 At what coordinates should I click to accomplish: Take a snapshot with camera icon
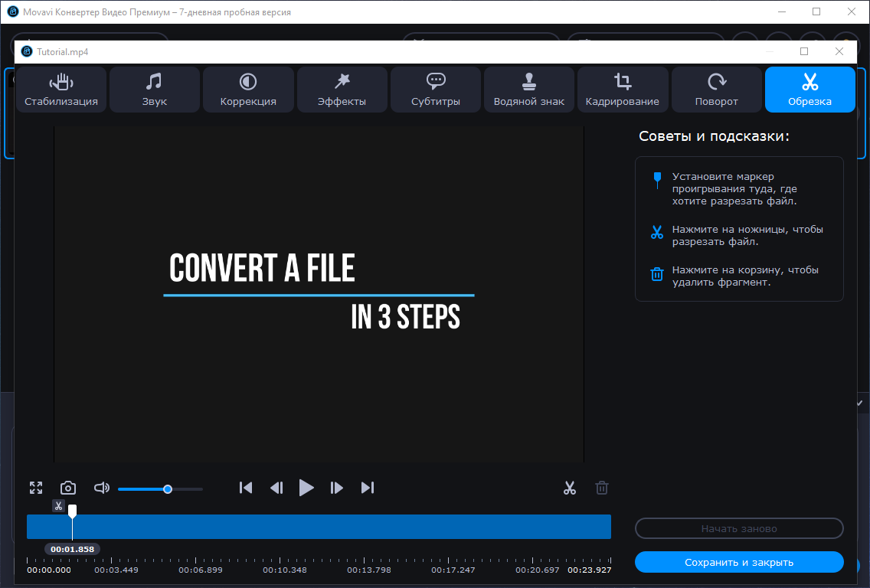[x=67, y=488]
